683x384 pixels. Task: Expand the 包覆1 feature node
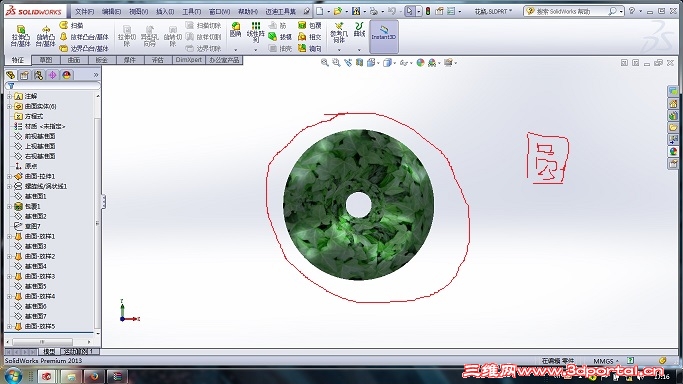[x=9, y=206]
